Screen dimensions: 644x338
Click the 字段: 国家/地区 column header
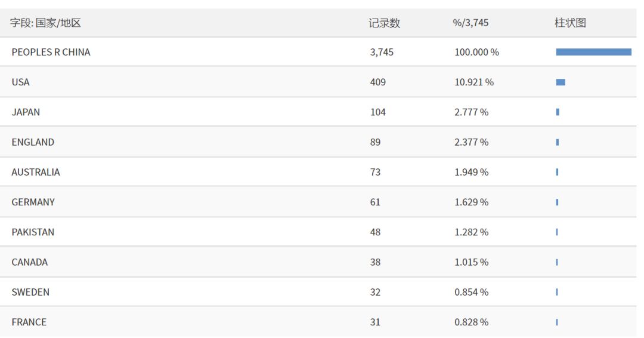pyautogui.click(x=45, y=23)
